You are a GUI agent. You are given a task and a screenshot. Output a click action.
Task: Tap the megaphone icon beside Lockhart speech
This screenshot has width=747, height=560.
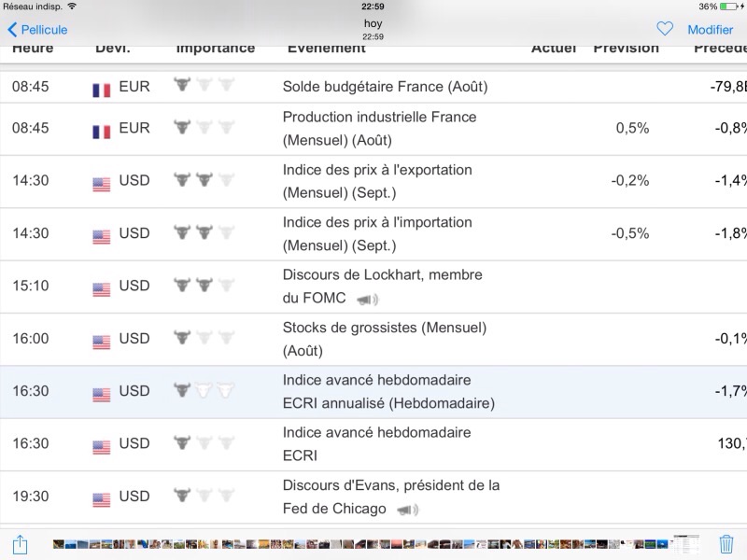point(367,300)
